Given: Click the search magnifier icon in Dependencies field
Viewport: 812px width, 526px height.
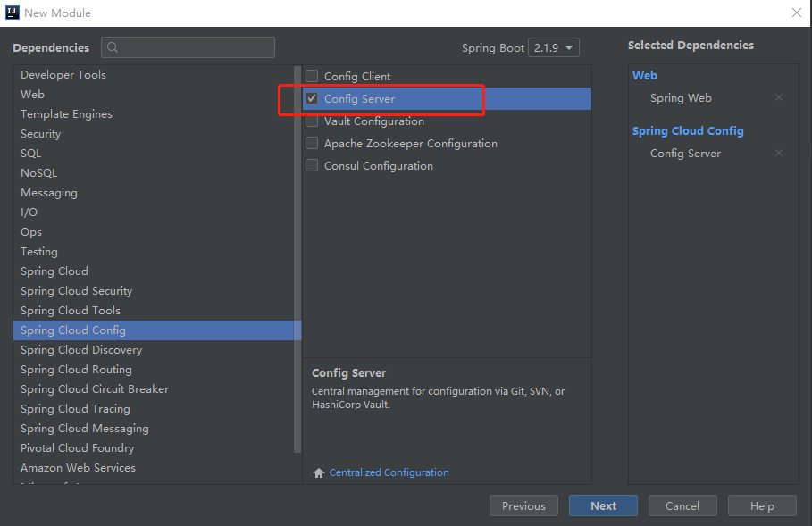Looking at the screenshot, I should 113,48.
